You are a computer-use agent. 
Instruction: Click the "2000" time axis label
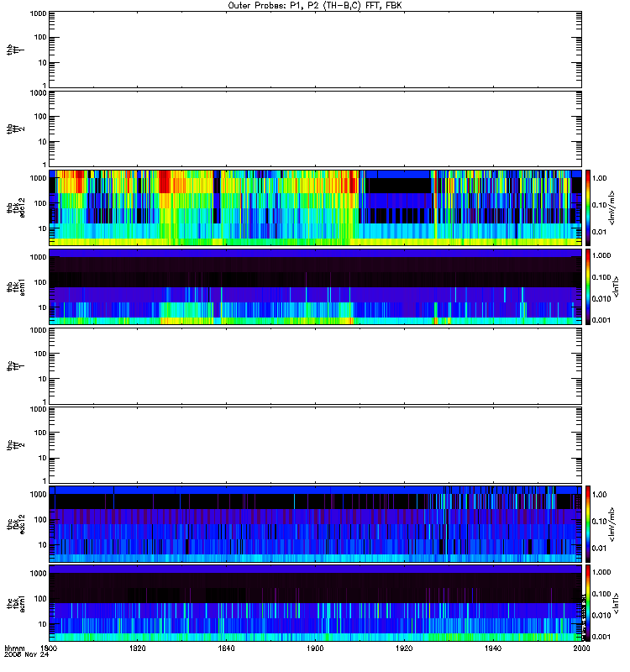click(581, 648)
